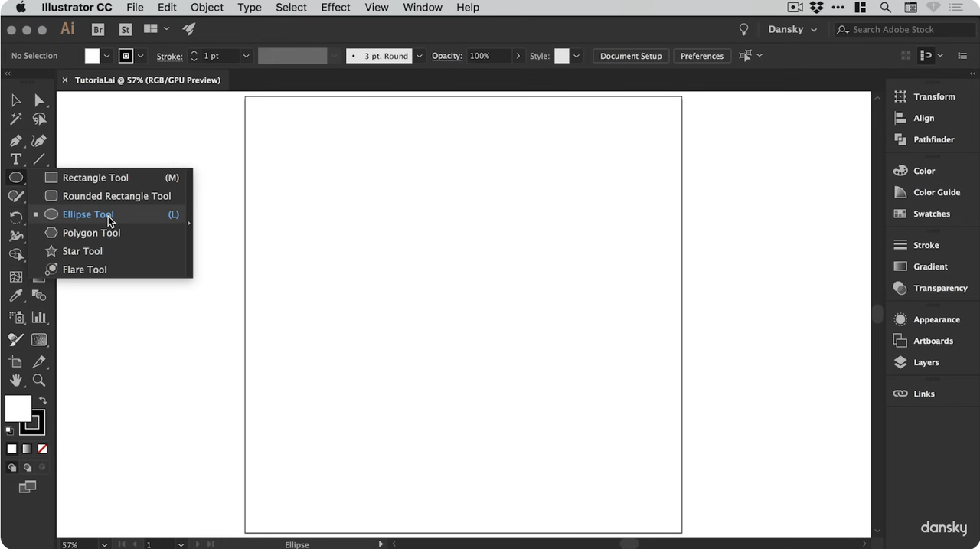Choose Rectangle Tool from the flyout
This screenshot has height=549, width=980.
point(111,178)
